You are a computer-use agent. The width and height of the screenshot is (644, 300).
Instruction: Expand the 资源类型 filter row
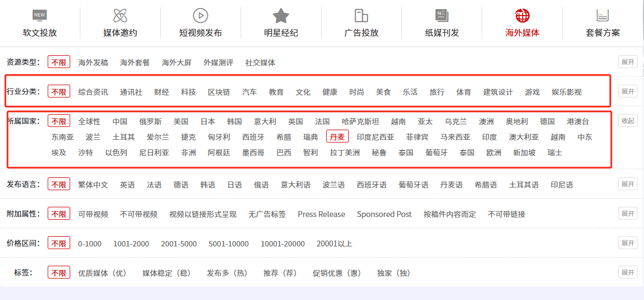[x=627, y=62]
